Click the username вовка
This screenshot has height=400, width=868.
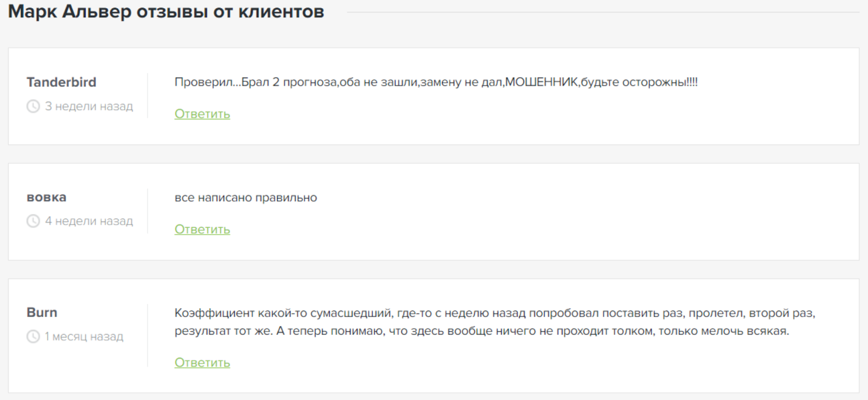(47, 197)
